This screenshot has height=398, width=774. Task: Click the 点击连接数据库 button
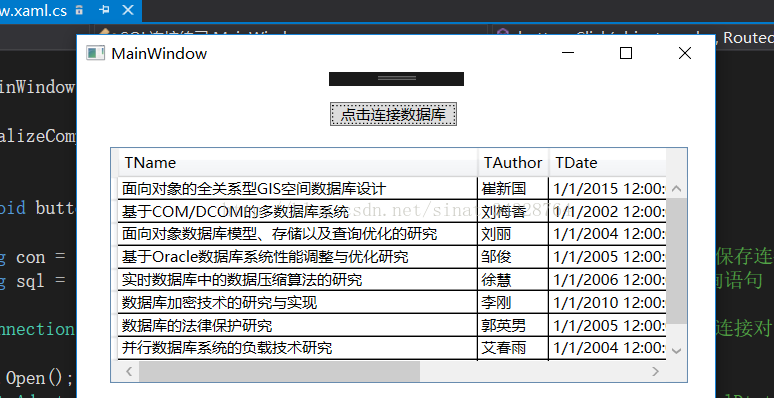pyautogui.click(x=393, y=115)
